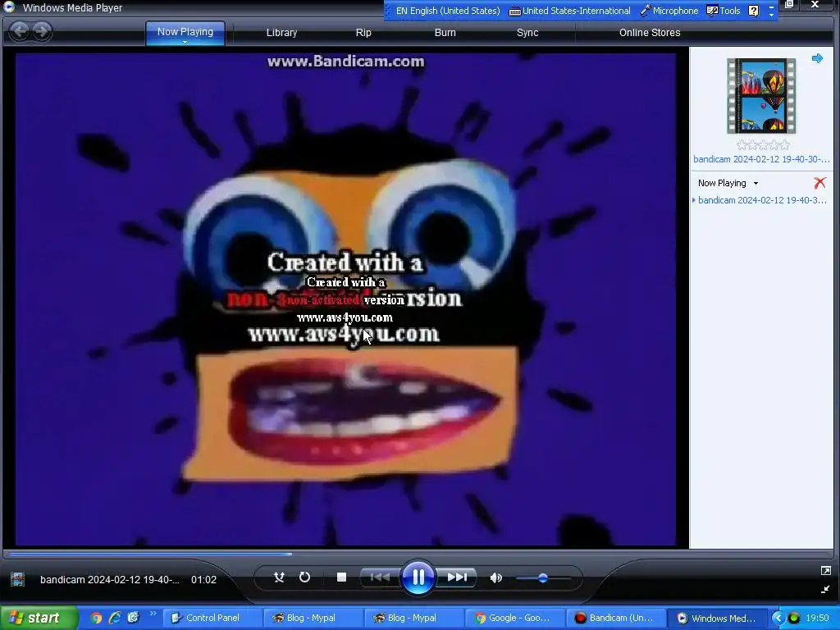This screenshot has width=840, height=630.
Task: Switch to the Control Panel taskbar window
Action: 212,618
